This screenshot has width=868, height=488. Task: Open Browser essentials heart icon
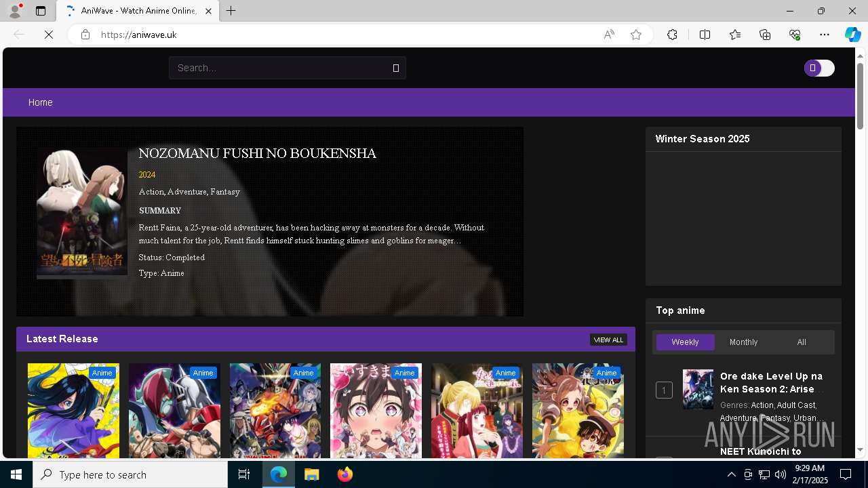[x=795, y=35]
